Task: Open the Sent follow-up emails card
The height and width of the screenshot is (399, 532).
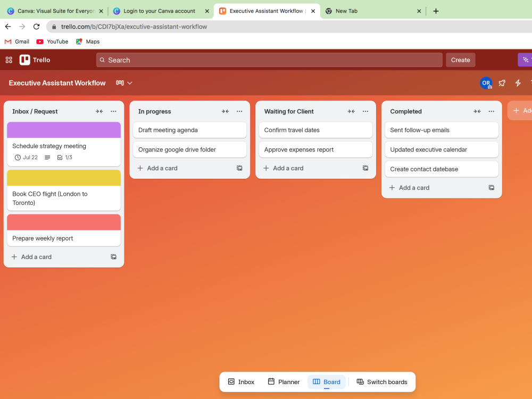Action: click(x=442, y=130)
